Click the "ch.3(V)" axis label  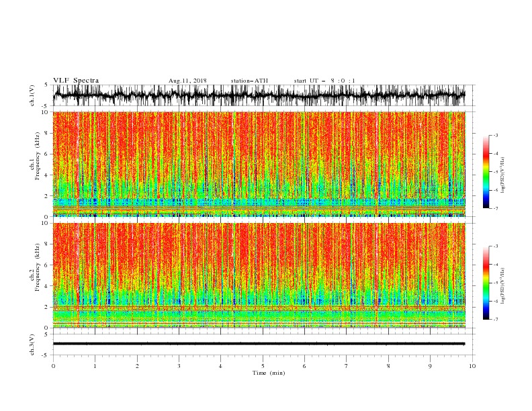click(32, 345)
